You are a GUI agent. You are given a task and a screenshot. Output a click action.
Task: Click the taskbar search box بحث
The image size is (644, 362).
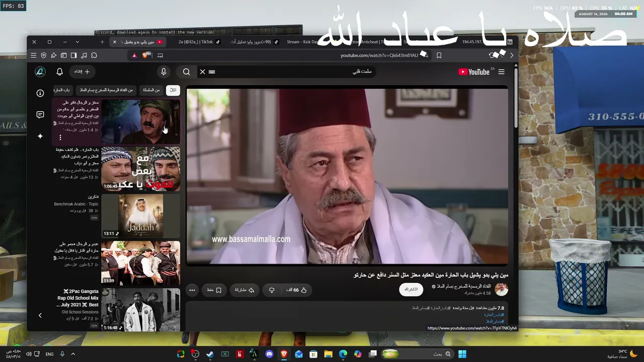coord(419,354)
